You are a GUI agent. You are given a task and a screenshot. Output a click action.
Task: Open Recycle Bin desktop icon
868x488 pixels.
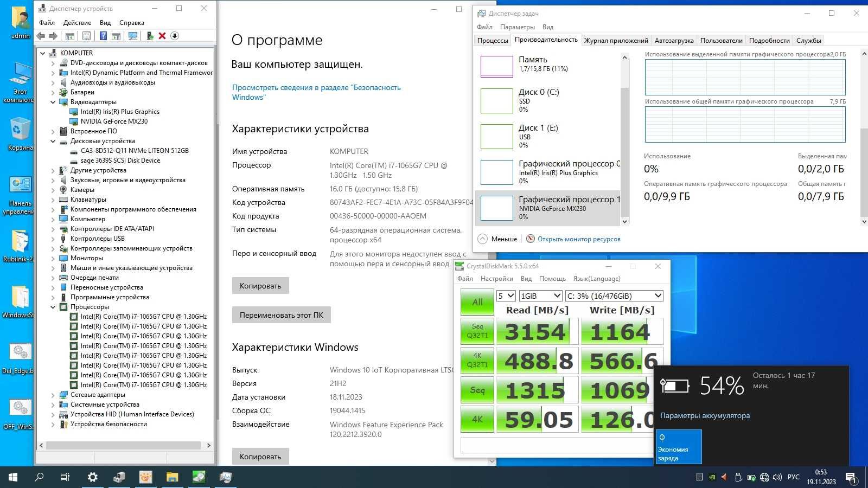(x=20, y=134)
